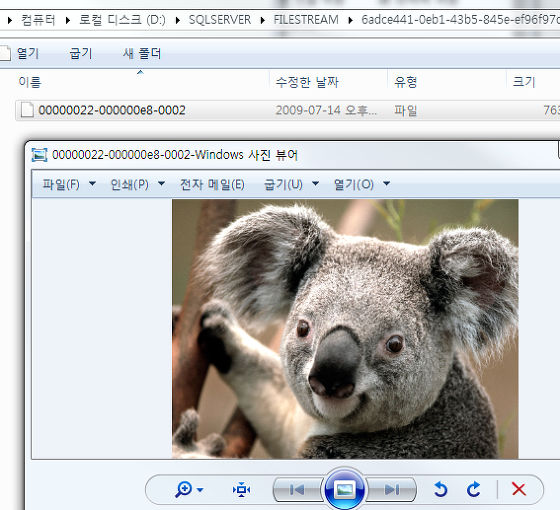Click the 6adce441 GUID folder breadcrumb

click(460, 20)
